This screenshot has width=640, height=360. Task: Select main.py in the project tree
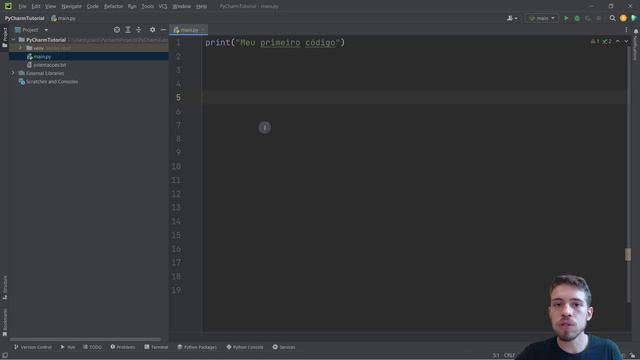pos(42,56)
